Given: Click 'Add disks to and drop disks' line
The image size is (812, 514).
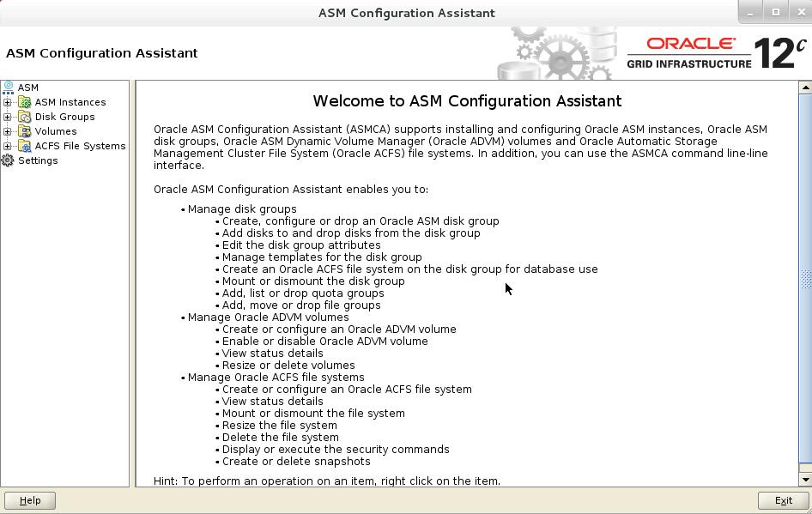Looking at the screenshot, I should (x=351, y=233).
